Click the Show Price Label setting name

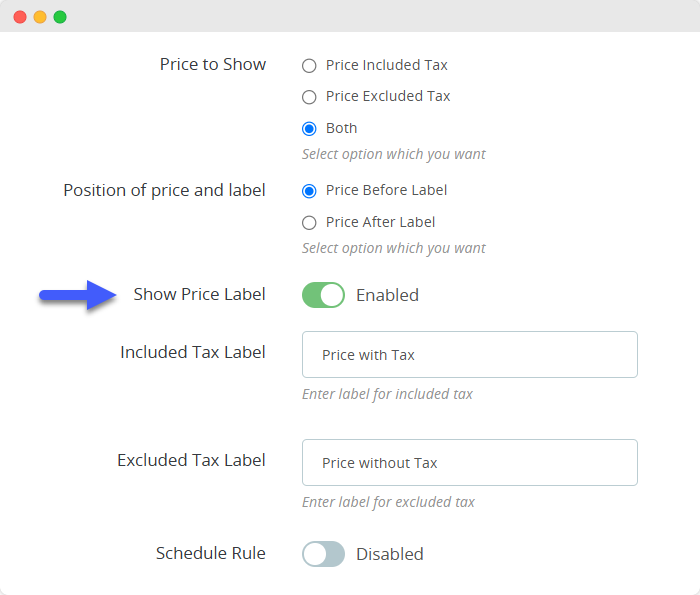pyautogui.click(x=200, y=295)
